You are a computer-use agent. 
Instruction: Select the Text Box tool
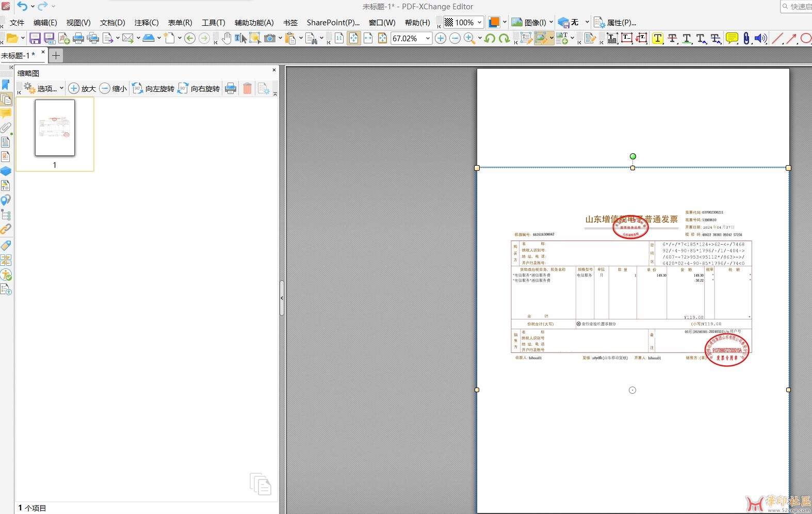point(627,38)
